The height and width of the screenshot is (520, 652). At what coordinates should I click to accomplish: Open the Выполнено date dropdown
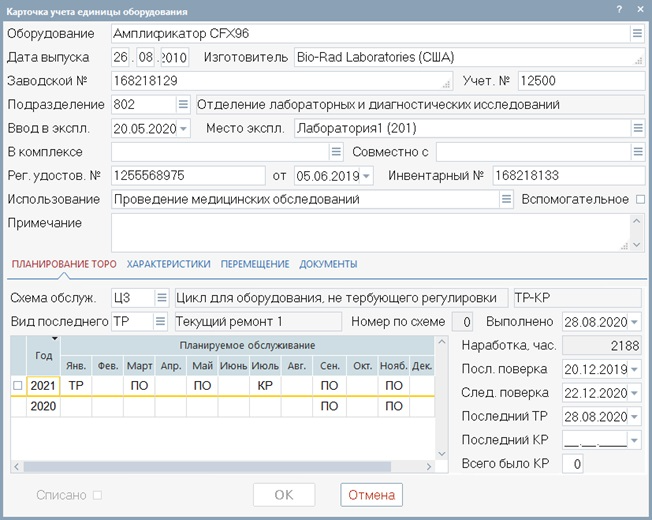[x=635, y=321]
